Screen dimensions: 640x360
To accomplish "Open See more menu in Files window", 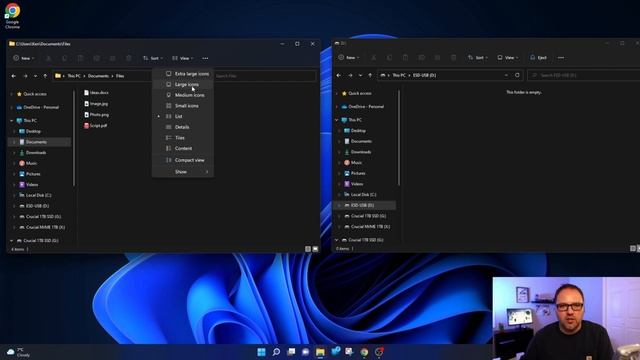I will pyautogui.click(x=205, y=58).
